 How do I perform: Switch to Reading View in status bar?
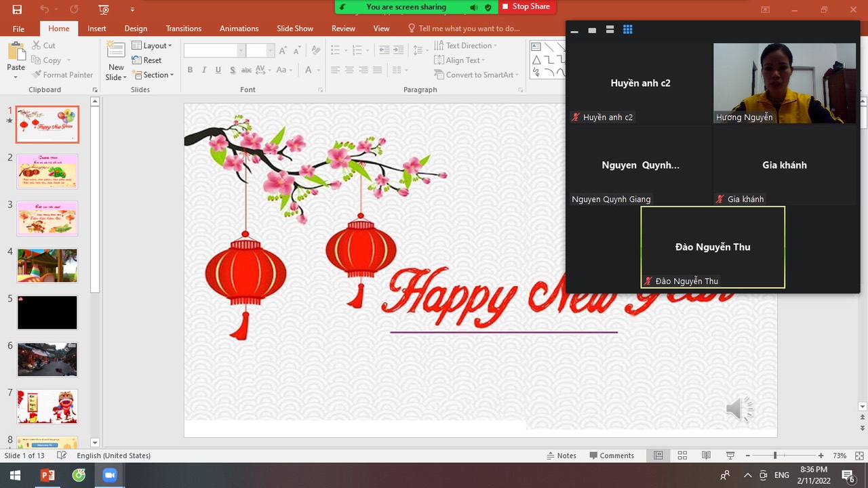coord(706,455)
